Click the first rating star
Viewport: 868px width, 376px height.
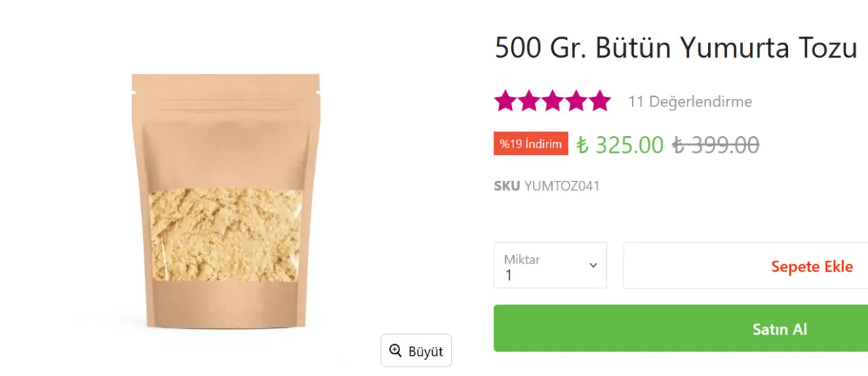505,101
